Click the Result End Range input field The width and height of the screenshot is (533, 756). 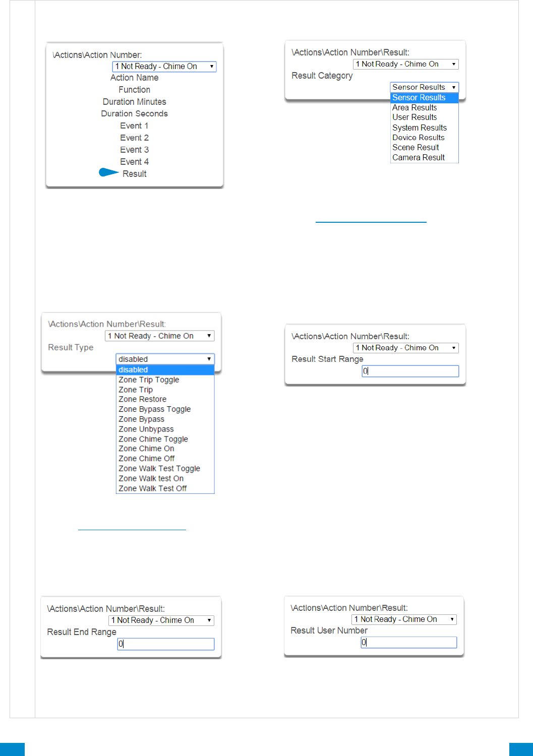coord(166,644)
